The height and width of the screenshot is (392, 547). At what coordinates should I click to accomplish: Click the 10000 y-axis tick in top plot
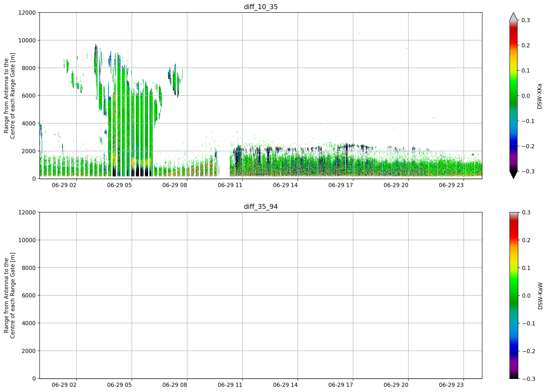pos(27,40)
